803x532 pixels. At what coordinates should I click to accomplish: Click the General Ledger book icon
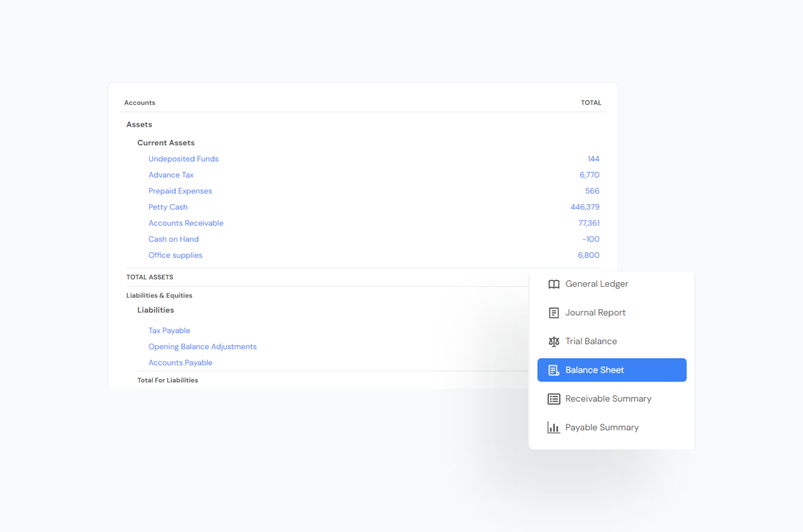(553, 284)
